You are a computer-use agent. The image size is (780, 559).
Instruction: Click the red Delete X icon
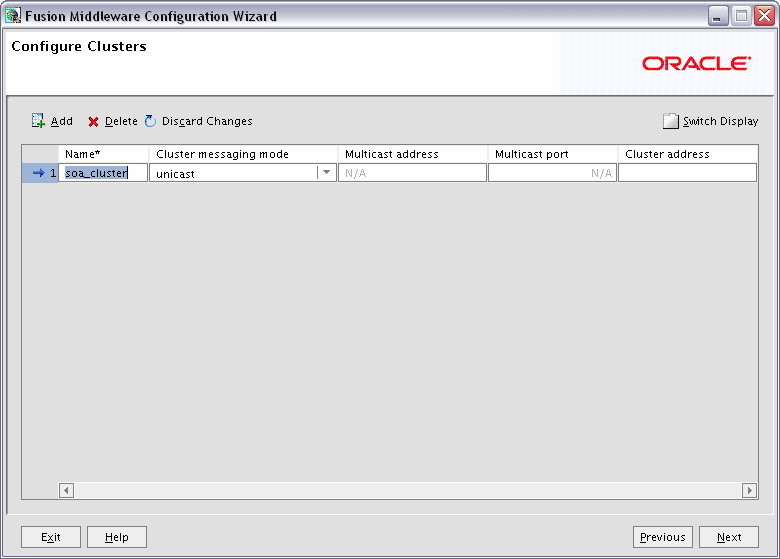point(93,122)
